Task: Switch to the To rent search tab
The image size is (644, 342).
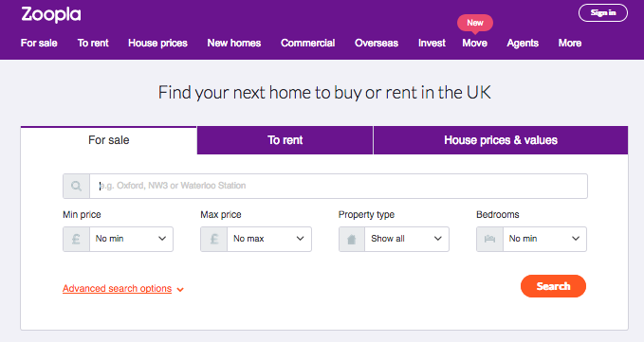Action: point(285,140)
